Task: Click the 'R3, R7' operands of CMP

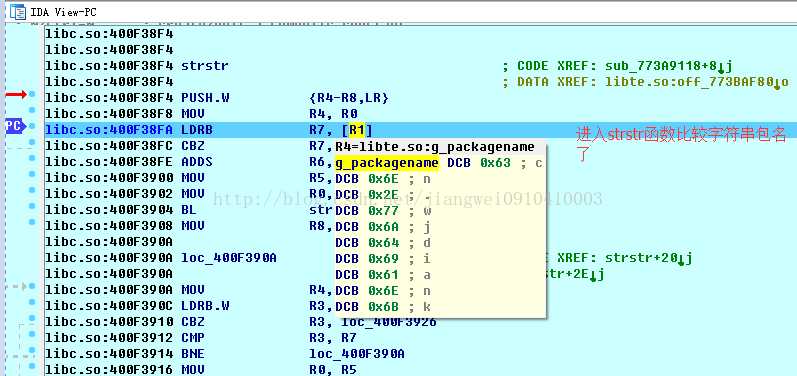Action: (x=333, y=338)
